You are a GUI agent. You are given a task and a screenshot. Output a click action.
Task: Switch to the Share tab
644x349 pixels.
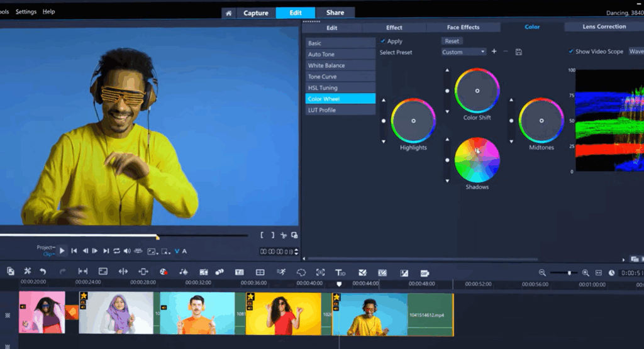[x=335, y=13]
